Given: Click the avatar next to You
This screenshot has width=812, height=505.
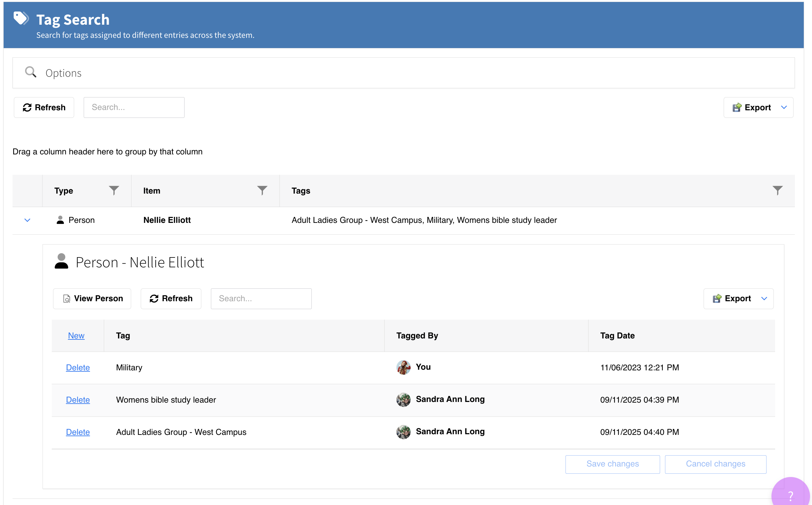Looking at the screenshot, I should point(403,367).
